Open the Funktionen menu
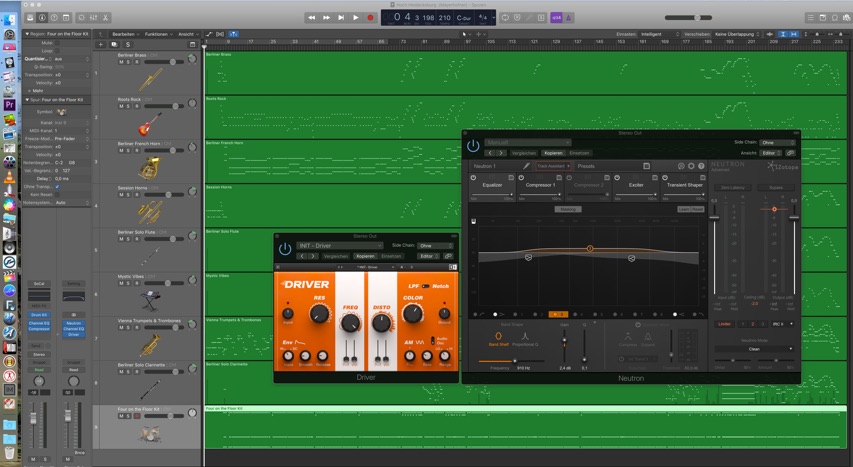The width and height of the screenshot is (853, 467). tap(156, 34)
